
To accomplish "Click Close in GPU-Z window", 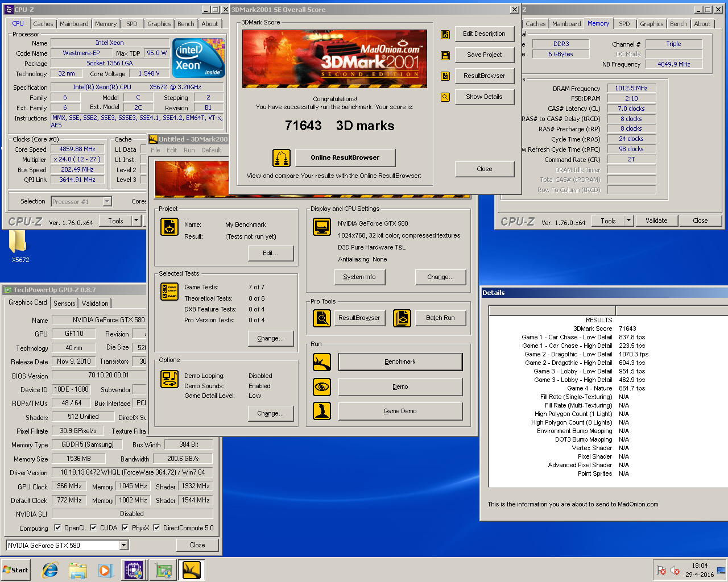I will pos(197,545).
